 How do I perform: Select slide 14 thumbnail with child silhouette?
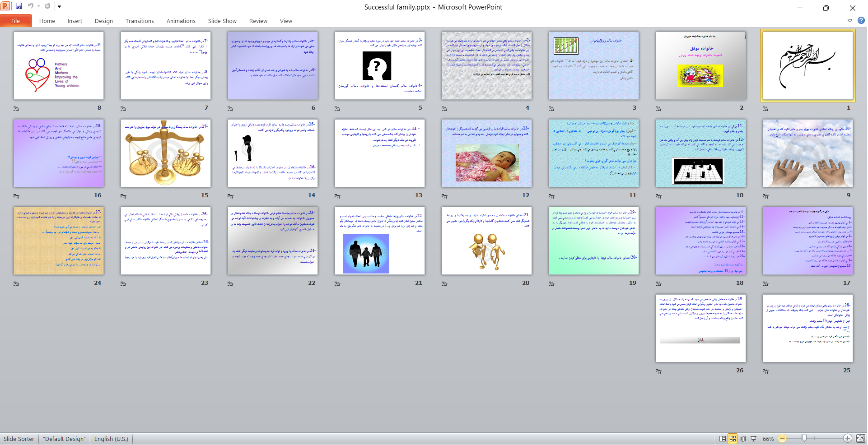pyautogui.click(x=273, y=153)
